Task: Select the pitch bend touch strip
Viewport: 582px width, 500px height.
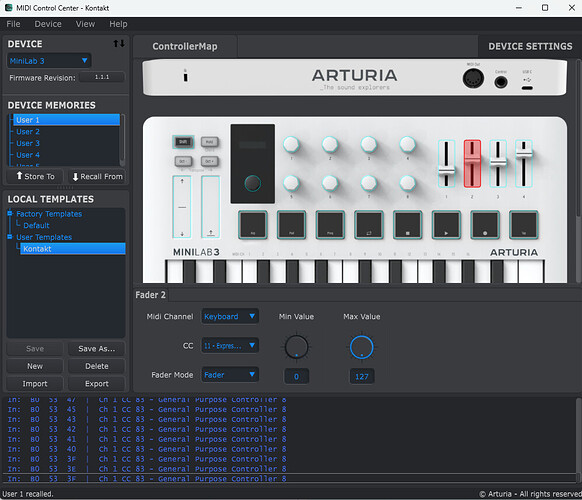Action: pos(182,207)
